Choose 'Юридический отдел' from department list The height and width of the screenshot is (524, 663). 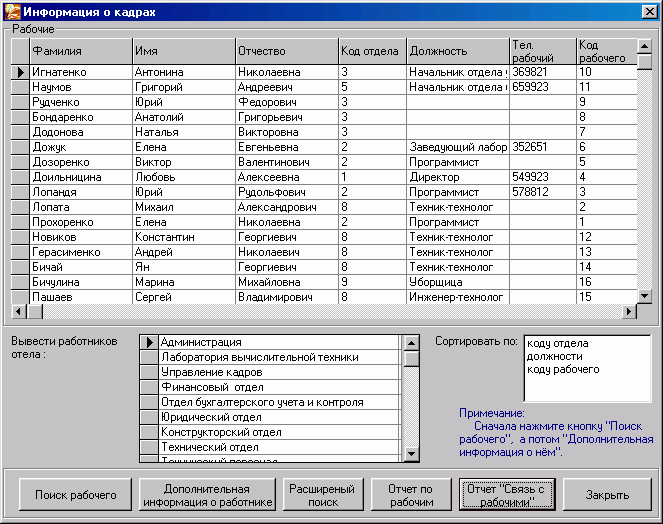coord(211,417)
